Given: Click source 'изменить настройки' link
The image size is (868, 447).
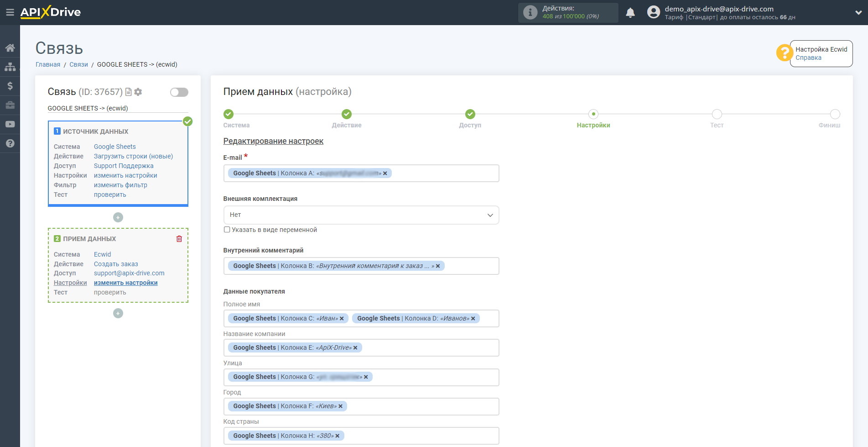Looking at the screenshot, I should tap(125, 175).
